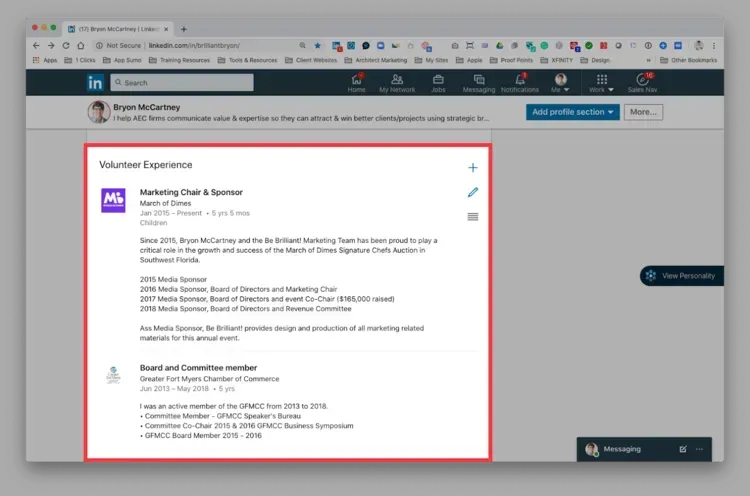The height and width of the screenshot is (496, 750).
Task: Open the Apps bookmarks shortcut
Action: (45, 60)
